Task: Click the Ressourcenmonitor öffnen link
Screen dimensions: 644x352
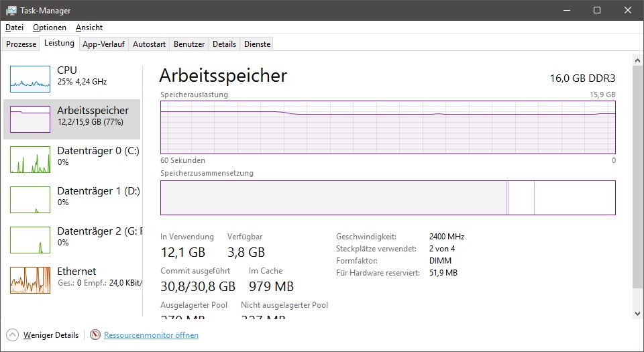Action: point(151,335)
